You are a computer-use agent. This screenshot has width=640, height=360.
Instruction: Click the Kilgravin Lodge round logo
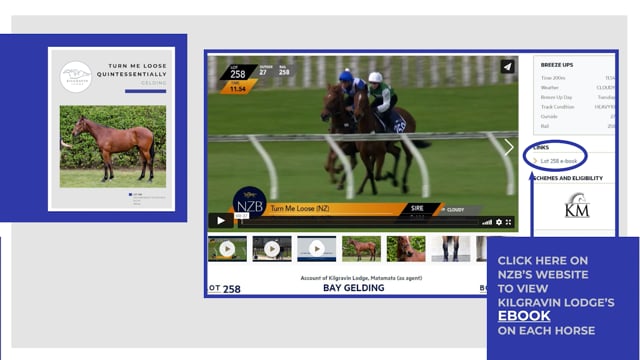(x=76, y=77)
